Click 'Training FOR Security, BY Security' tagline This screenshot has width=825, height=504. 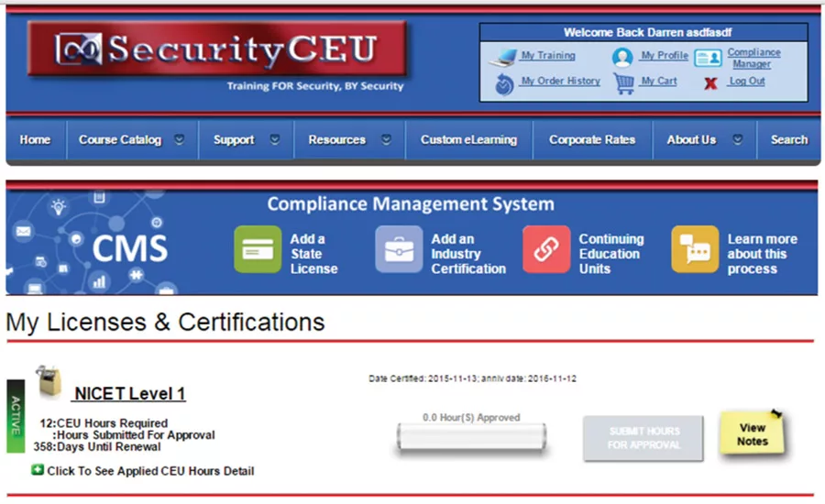[x=315, y=86]
